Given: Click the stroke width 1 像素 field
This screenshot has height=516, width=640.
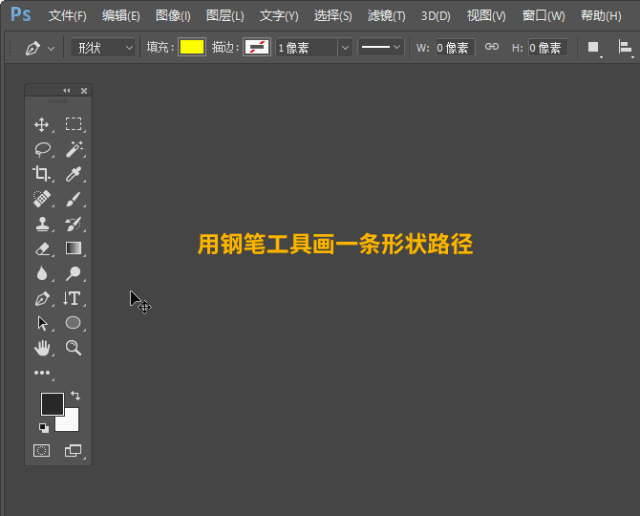Looking at the screenshot, I should pyautogui.click(x=307, y=48).
